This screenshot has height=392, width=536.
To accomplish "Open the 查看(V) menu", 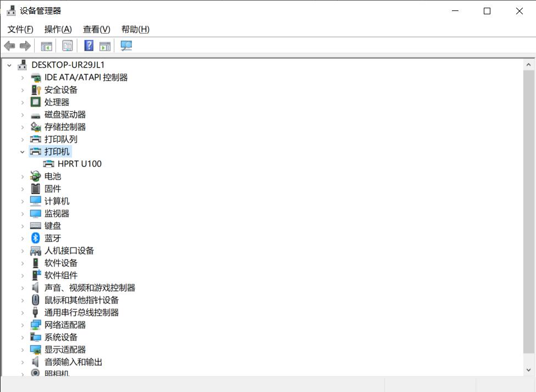I will coord(96,29).
